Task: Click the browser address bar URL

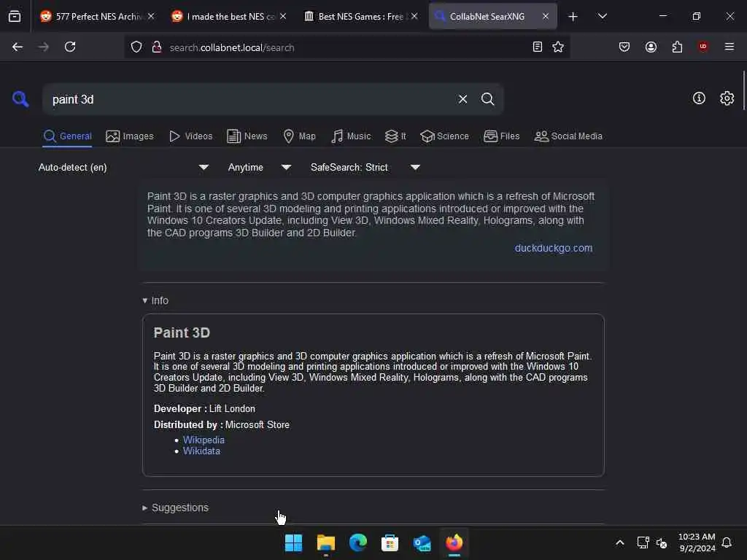Action: [x=232, y=47]
